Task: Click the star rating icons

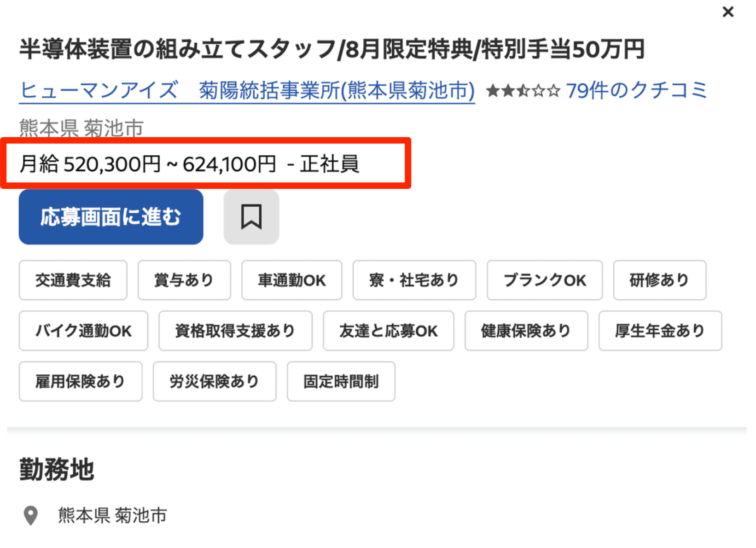Action: coord(523,91)
